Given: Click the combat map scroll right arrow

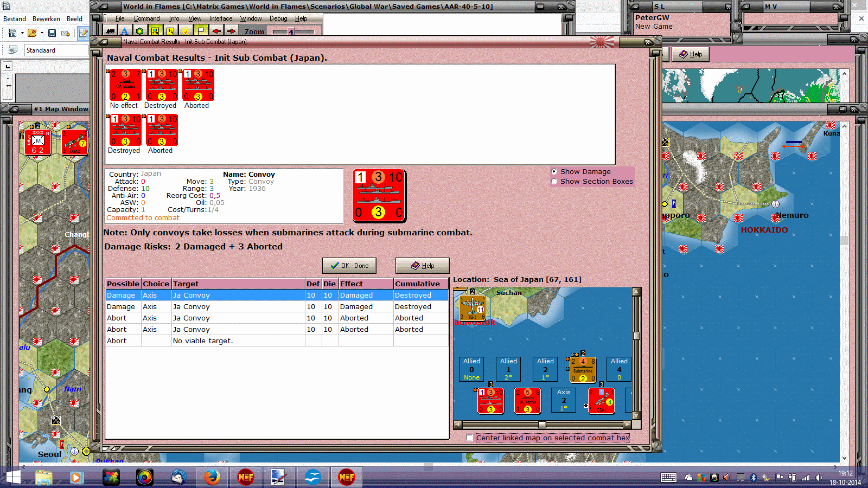Looking at the screenshot, I should point(628,425).
